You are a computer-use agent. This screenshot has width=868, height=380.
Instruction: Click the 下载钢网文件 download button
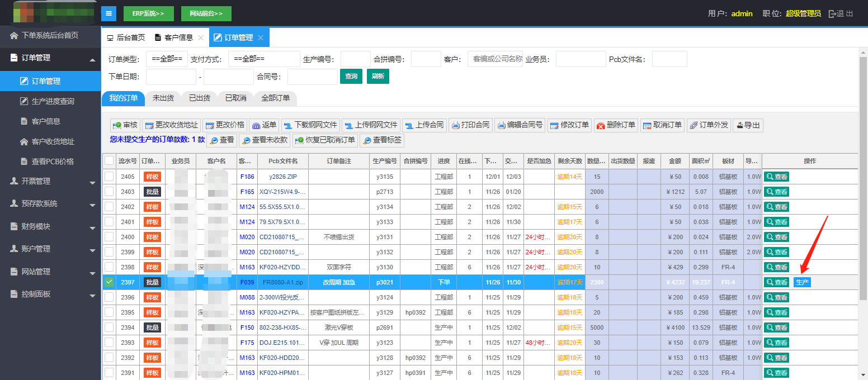pyautogui.click(x=310, y=125)
